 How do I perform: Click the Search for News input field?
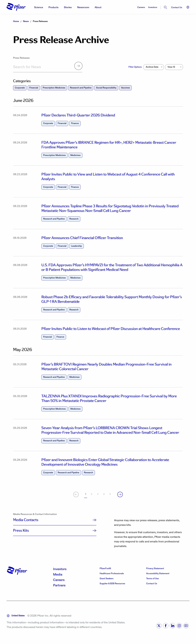click(43, 67)
